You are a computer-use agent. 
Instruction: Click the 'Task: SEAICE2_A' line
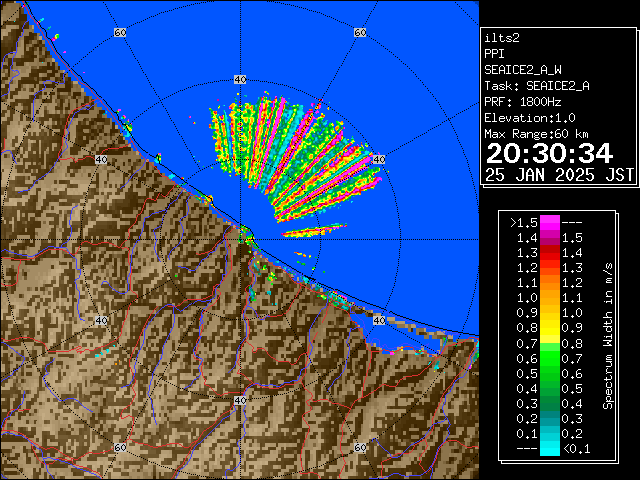point(537,86)
